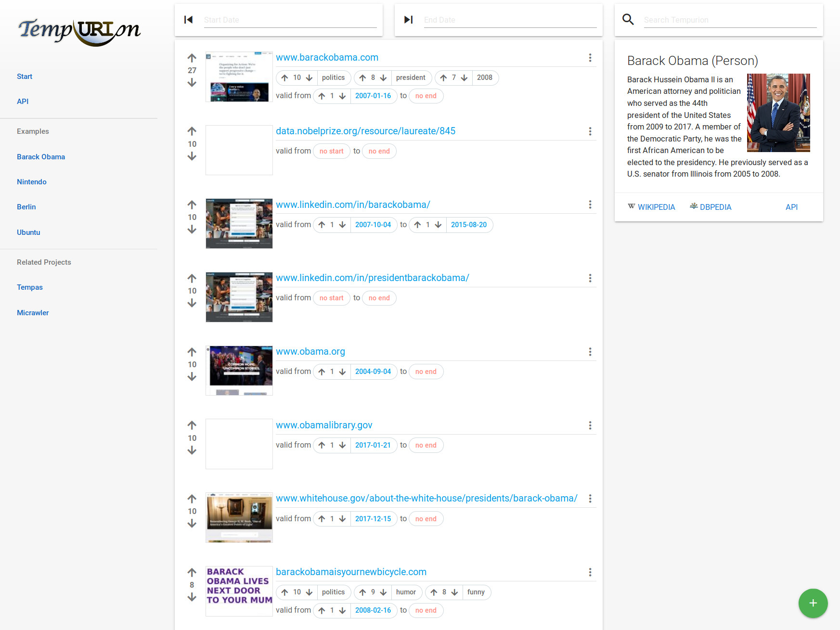The width and height of the screenshot is (840, 630).
Task: Click the End Date input field
Action: coord(510,20)
